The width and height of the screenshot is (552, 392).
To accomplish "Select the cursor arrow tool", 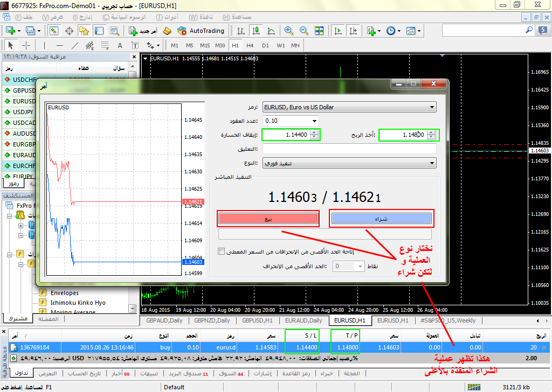I will coord(11,45).
